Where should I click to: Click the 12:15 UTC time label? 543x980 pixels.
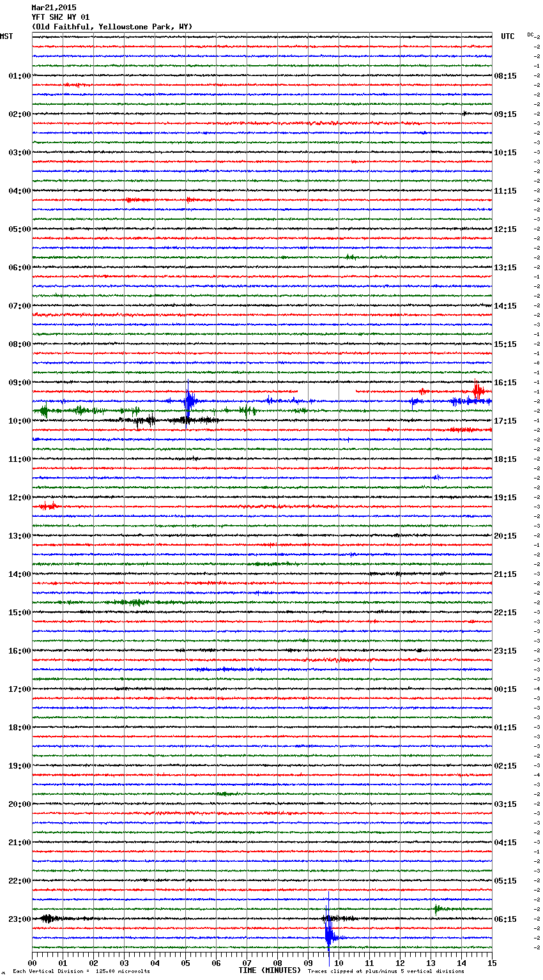[x=505, y=229]
